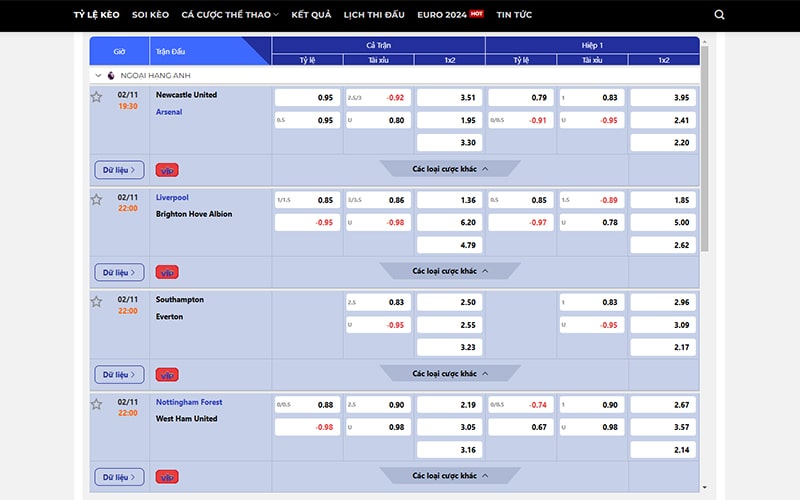Open the Liverpool team link
The image size is (800, 500).
point(172,197)
